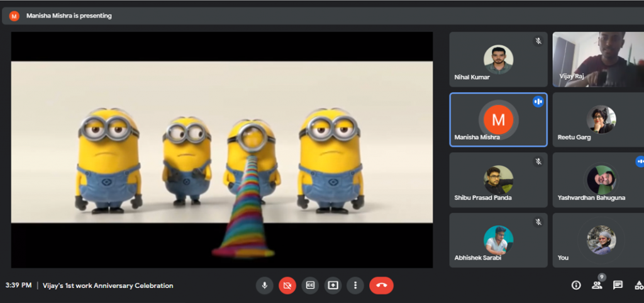Show the people list icon with the 9 badge
Image resolution: width=644 pixels, height=303 pixels.
(597, 285)
